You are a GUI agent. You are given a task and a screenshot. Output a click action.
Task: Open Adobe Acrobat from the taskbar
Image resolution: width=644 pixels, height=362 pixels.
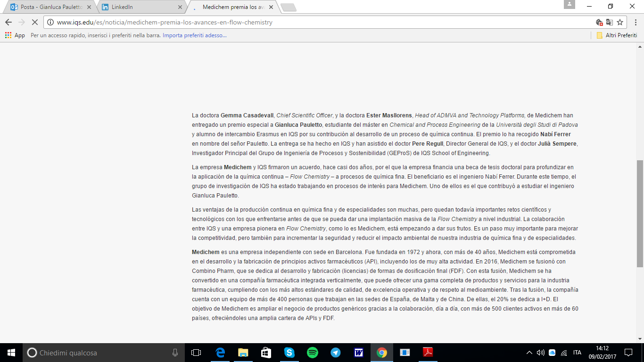pos(428,353)
